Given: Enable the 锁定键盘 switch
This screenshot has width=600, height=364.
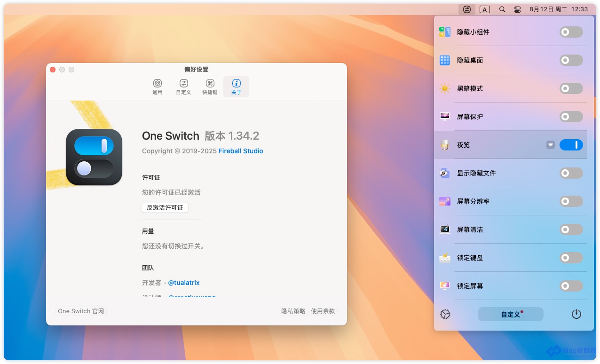Looking at the screenshot, I should pos(571,258).
